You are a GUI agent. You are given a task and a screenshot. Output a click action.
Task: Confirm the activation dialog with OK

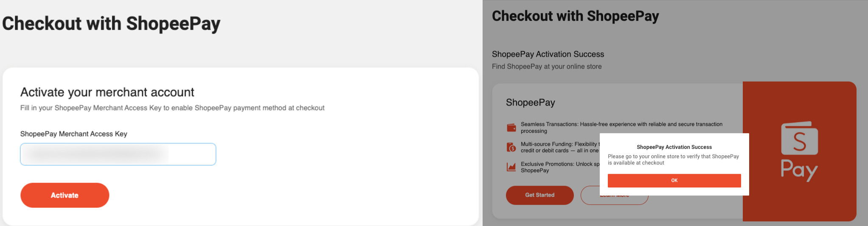pyautogui.click(x=674, y=181)
